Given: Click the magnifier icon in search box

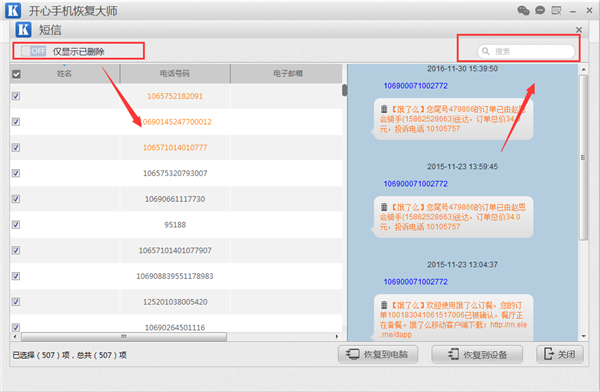Looking at the screenshot, I should click(x=486, y=51).
